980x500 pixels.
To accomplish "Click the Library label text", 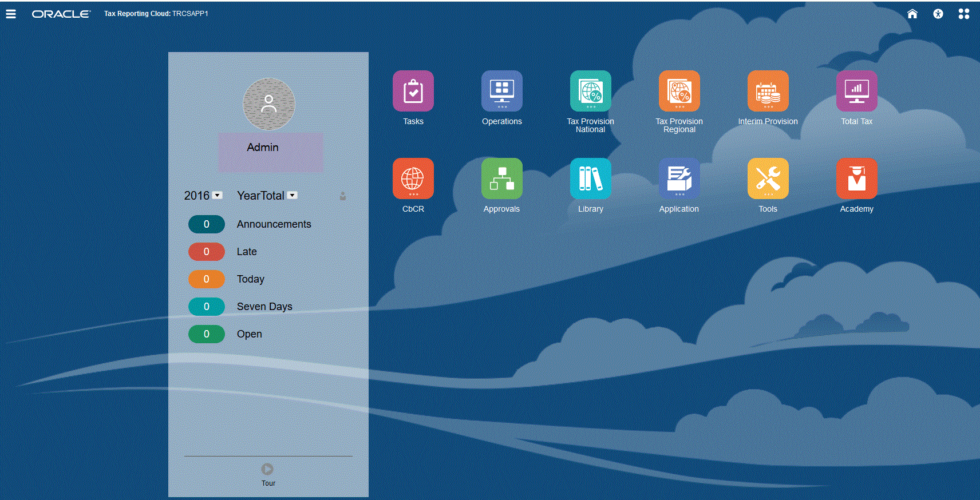I will (591, 209).
